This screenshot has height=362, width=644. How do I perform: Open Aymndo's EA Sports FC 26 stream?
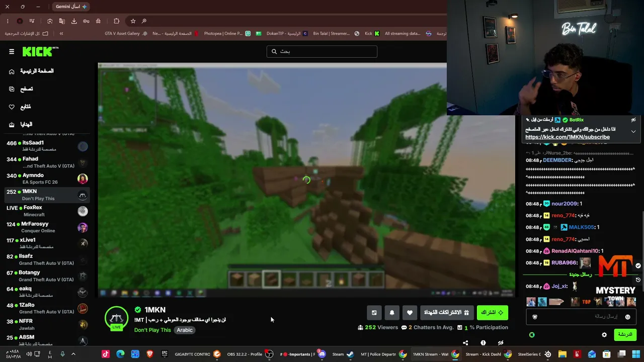point(47,178)
